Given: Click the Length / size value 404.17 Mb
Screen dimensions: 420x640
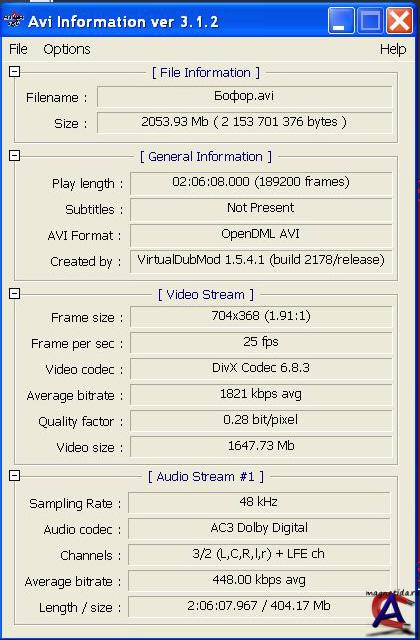Looking at the screenshot, I should pyautogui.click(x=259, y=607).
